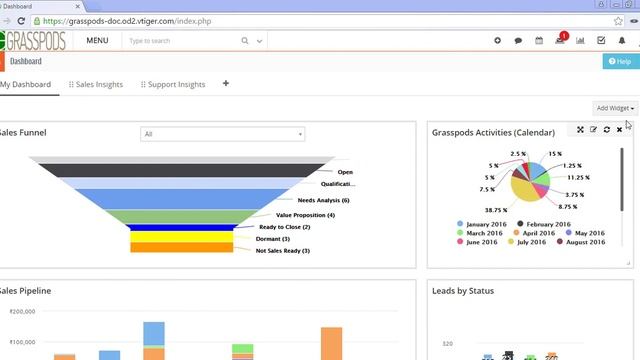Click the 38.75 % pie label
The width and height of the screenshot is (640, 360).
(496, 210)
